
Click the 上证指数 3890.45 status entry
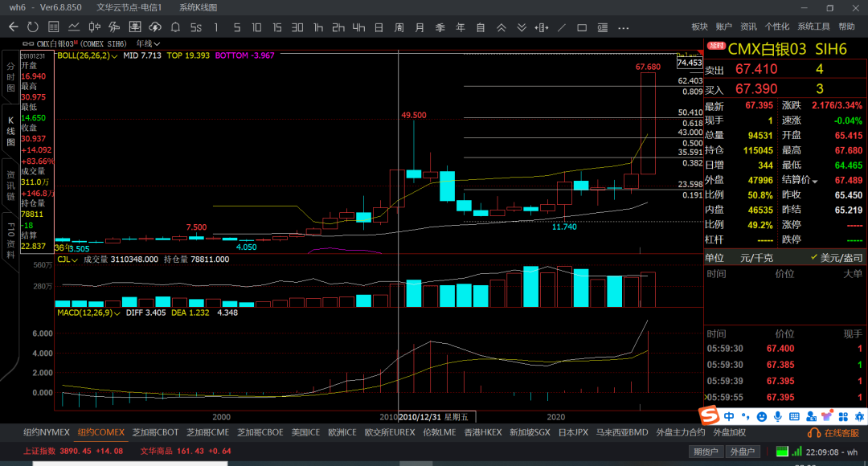(x=73, y=451)
